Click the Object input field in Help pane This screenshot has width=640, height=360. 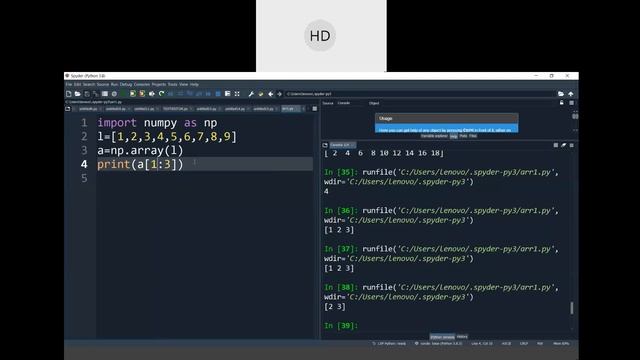pyautogui.click(x=469, y=103)
